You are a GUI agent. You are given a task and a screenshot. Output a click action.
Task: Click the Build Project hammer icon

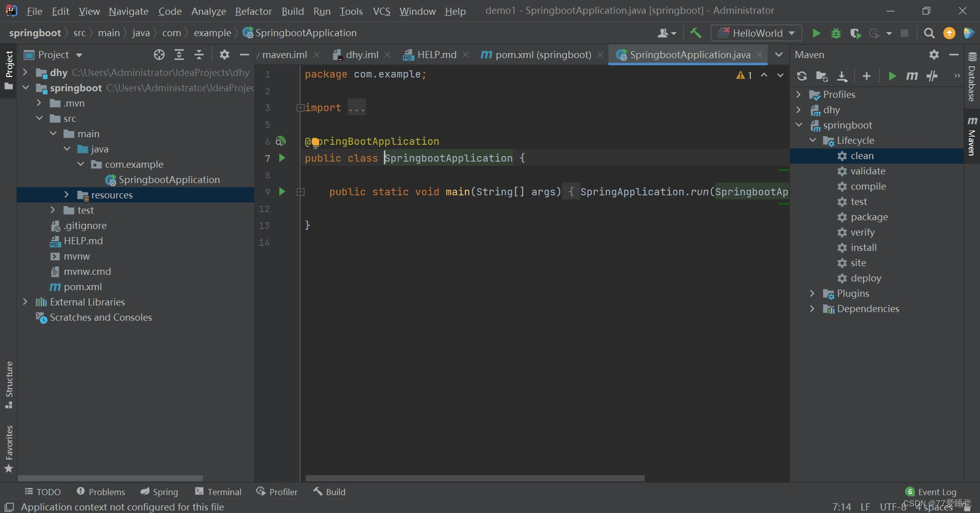695,33
